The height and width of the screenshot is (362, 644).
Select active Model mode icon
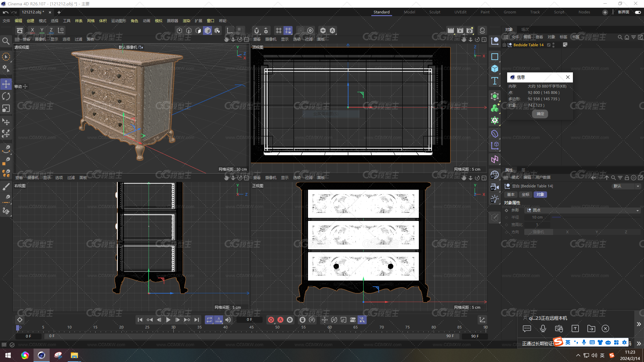pyautogui.click(x=208, y=31)
